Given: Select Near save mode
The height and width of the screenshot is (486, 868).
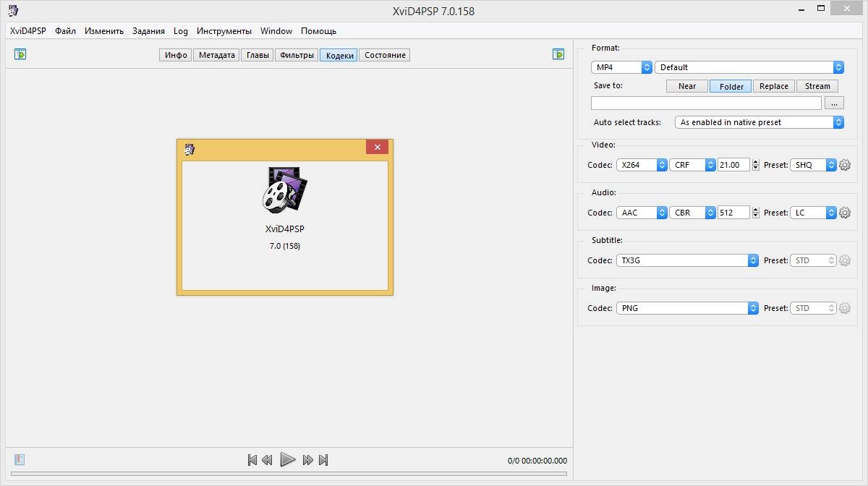Looking at the screenshot, I should 687,86.
